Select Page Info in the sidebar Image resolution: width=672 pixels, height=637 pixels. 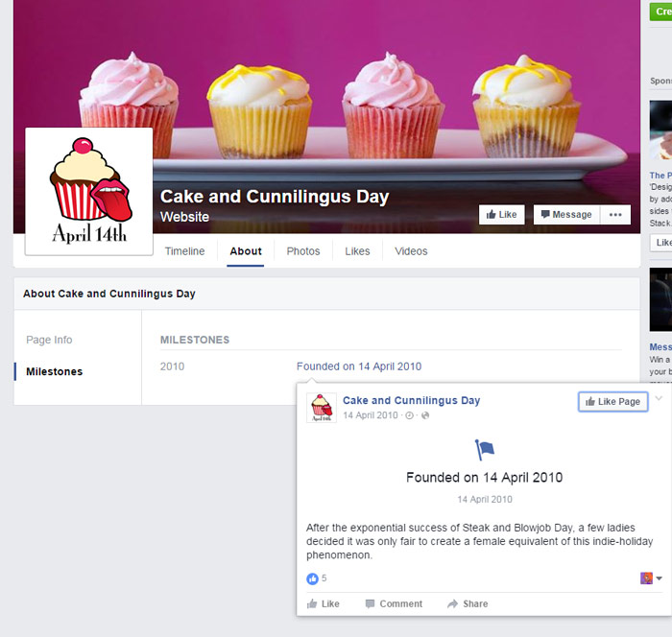(49, 340)
